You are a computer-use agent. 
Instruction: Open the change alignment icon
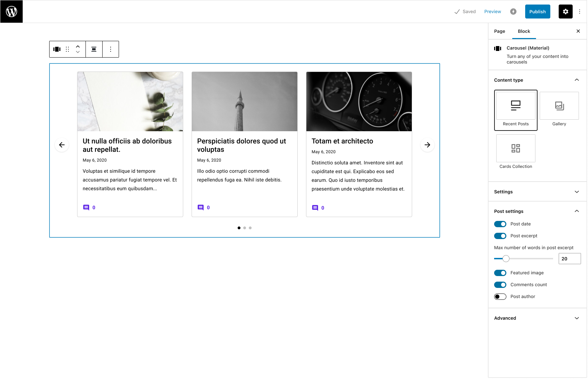(x=94, y=49)
